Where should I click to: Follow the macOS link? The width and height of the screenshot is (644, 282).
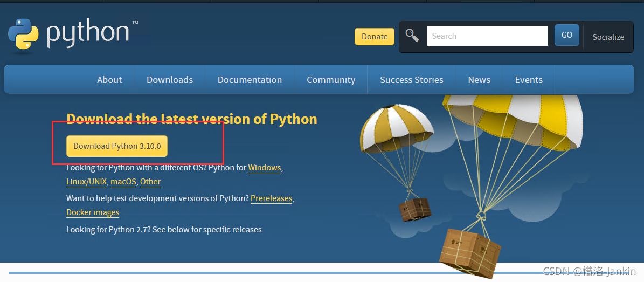coord(123,182)
